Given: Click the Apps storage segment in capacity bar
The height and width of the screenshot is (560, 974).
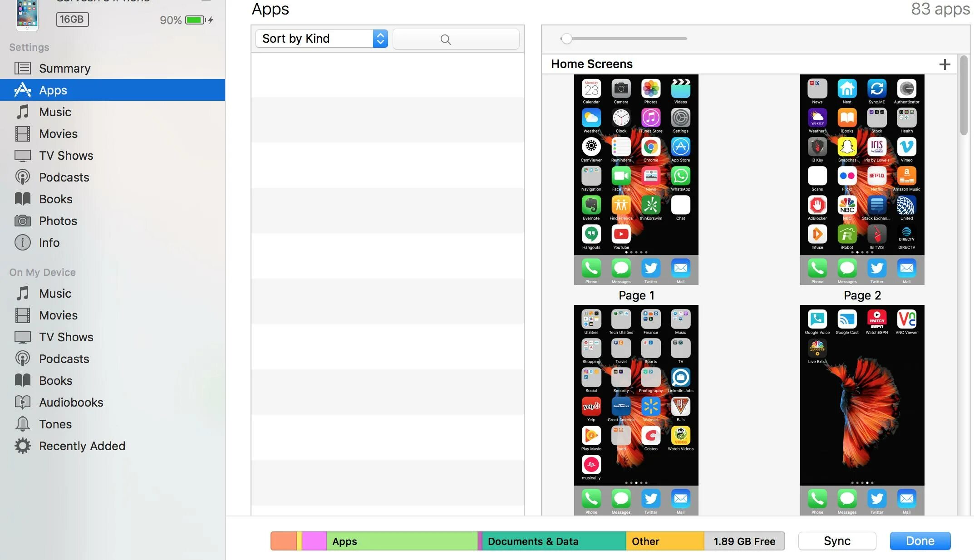Looking at the screenshot, I should [x=402, y=541].
